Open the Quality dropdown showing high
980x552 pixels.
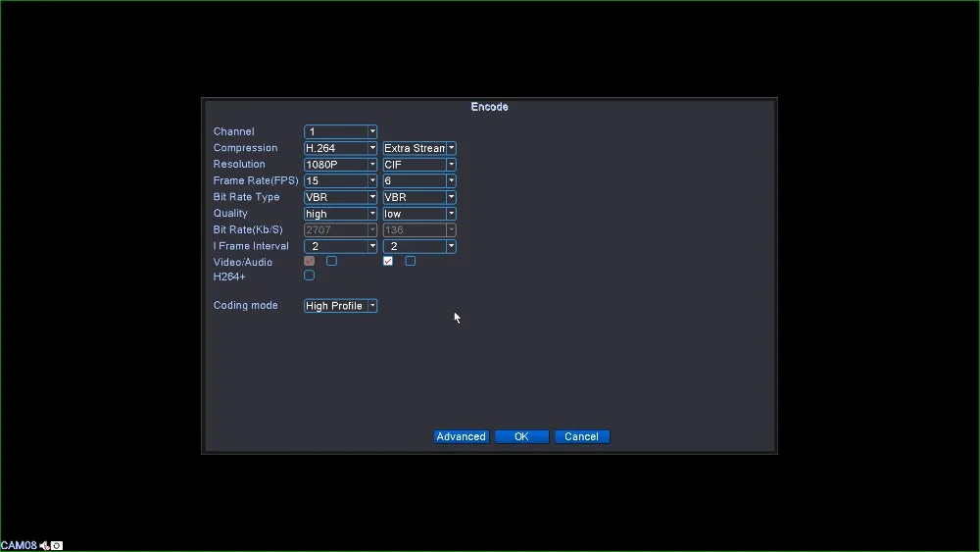341,214
